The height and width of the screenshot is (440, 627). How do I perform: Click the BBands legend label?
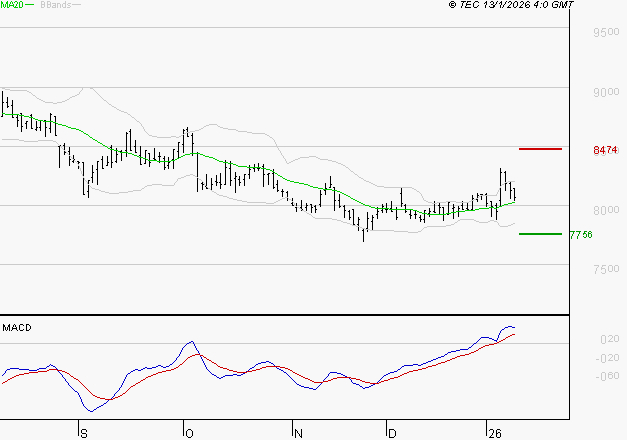tap(56, 5)
